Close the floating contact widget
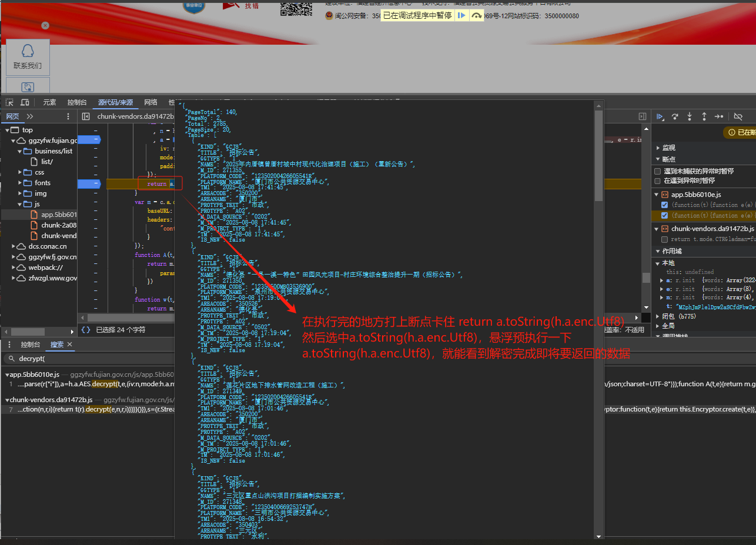 [x=45, y=25]
